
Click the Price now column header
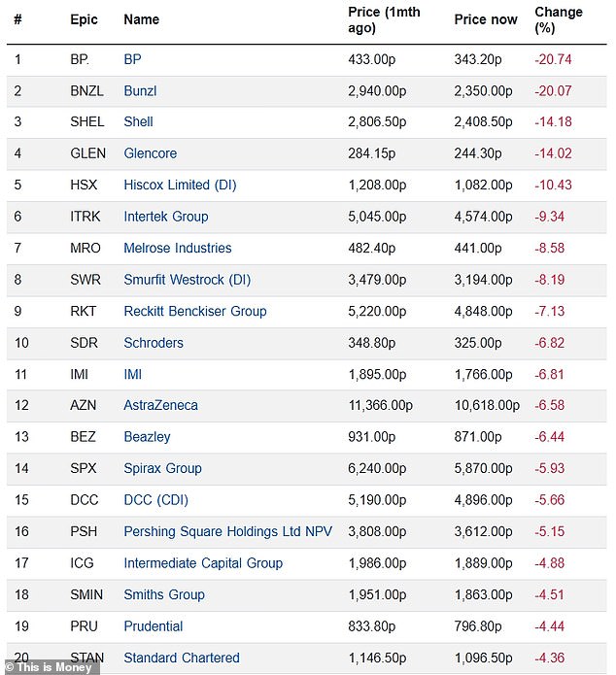(486, 19)
